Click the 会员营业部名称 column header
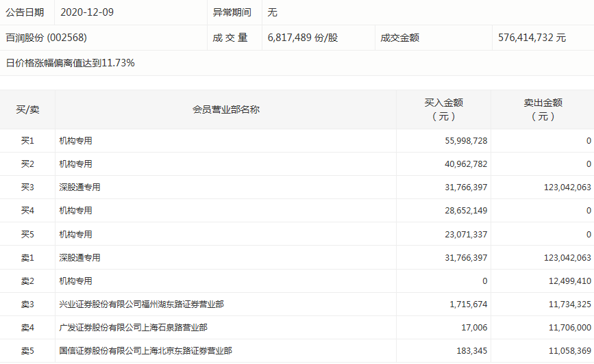The image size is (594, 364). (225, 109)
